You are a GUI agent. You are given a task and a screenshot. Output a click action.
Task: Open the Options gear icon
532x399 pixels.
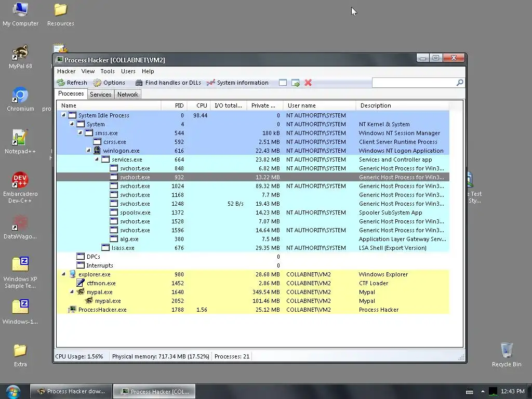point(97,83)
